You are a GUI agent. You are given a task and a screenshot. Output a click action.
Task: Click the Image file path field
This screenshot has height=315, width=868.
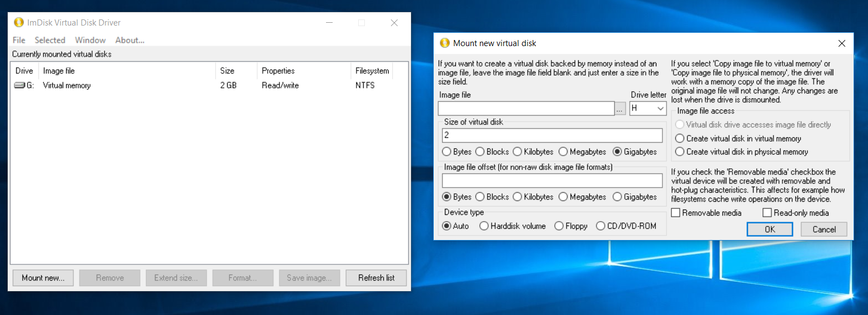[x=526, y=108]
